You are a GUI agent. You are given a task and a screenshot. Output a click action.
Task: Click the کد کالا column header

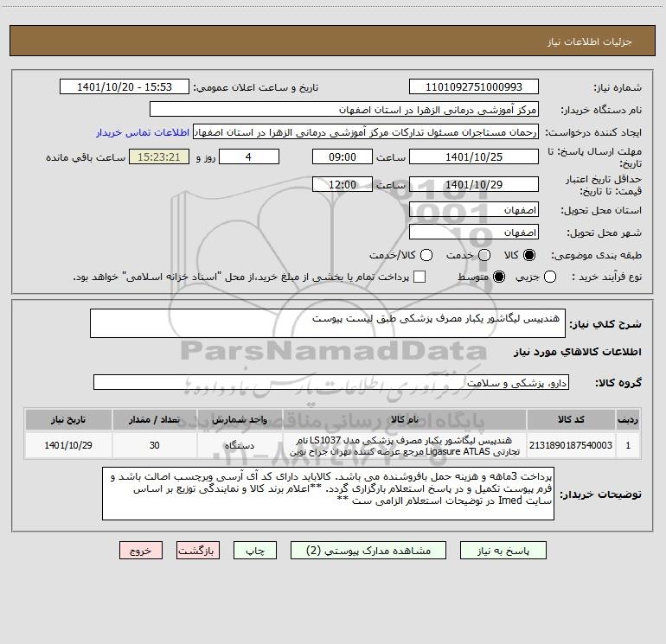point(571,419)
